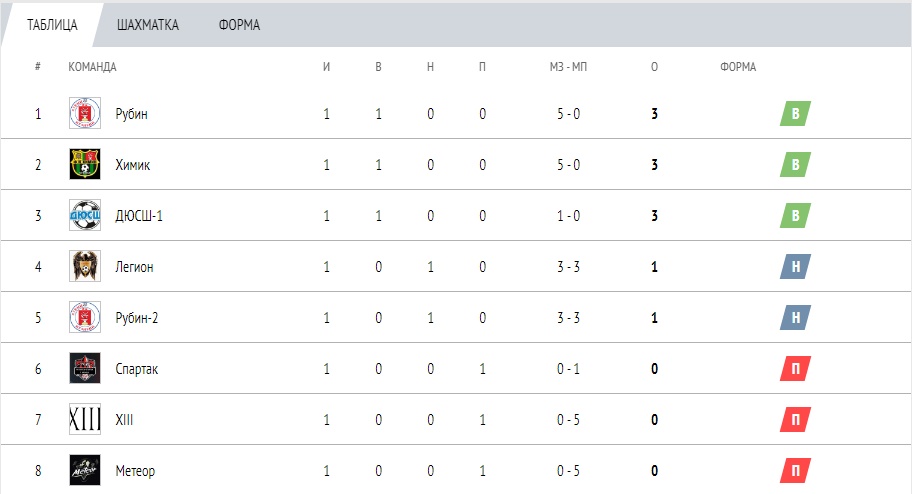Image resolution: width=912 pixels, height=494 pixels.
Task: Switch to the ФОРМА tab
Action: pos(239,25)
